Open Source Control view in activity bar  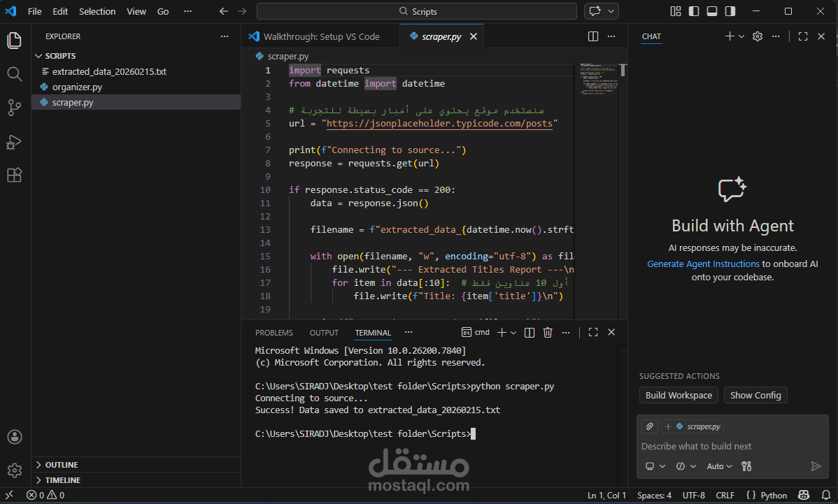[x=15, y=108]
